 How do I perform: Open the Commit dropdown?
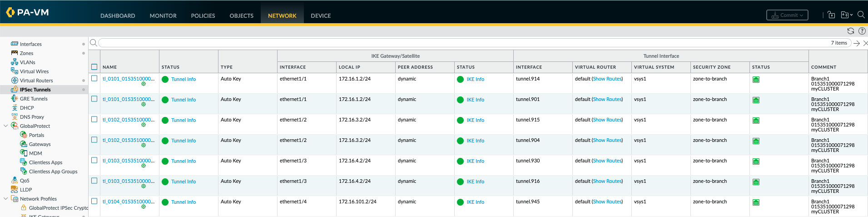787,15
